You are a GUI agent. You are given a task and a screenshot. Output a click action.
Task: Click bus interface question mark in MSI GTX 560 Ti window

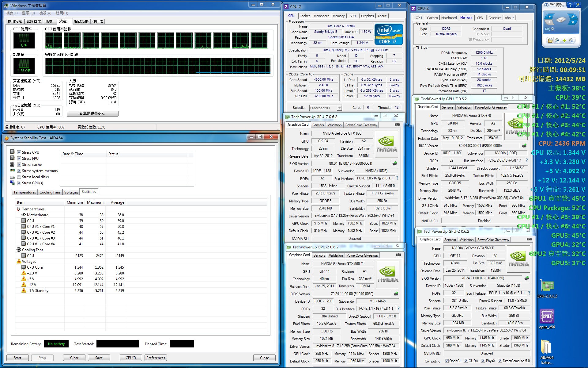click(x=398, y=309)
